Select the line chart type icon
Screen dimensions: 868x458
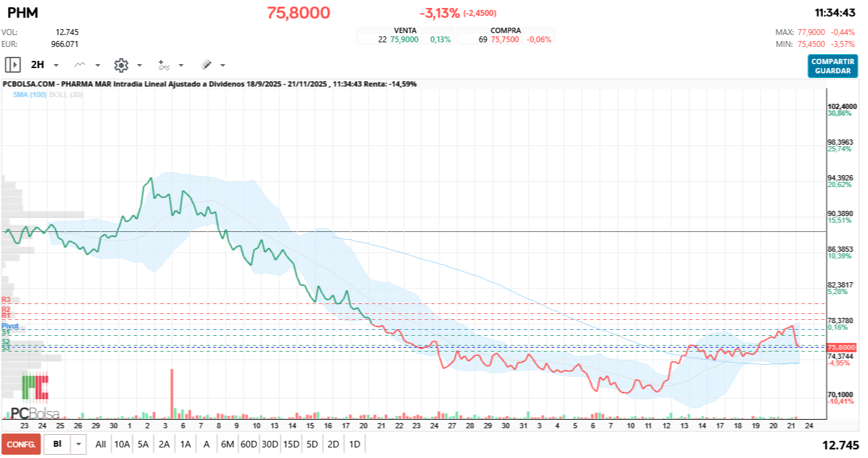click(79, 65)
